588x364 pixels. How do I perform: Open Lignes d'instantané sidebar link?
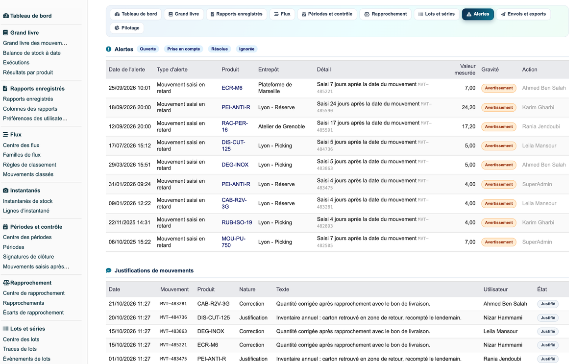coord(26,211)
